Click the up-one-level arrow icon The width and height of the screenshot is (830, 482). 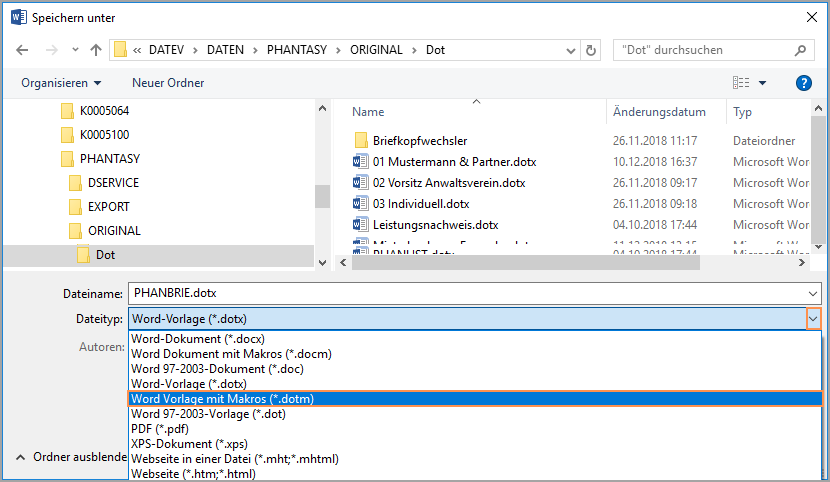96,50
